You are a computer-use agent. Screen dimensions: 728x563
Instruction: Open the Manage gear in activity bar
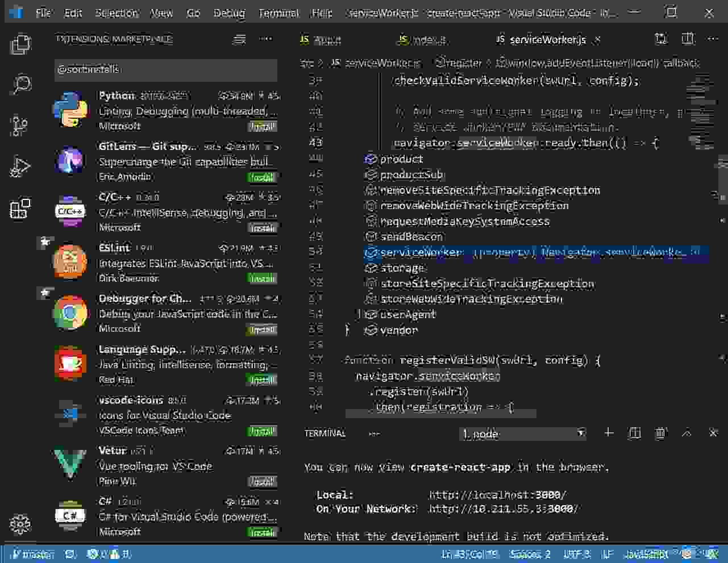20,524
